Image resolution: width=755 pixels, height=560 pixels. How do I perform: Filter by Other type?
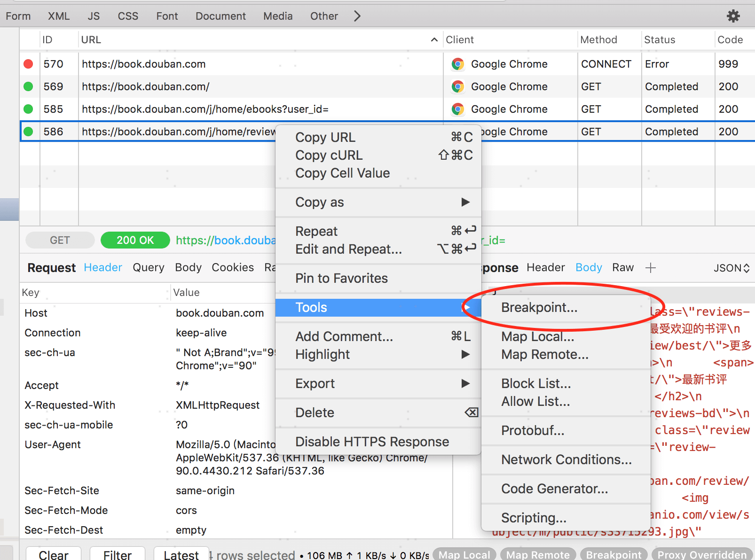324,16
